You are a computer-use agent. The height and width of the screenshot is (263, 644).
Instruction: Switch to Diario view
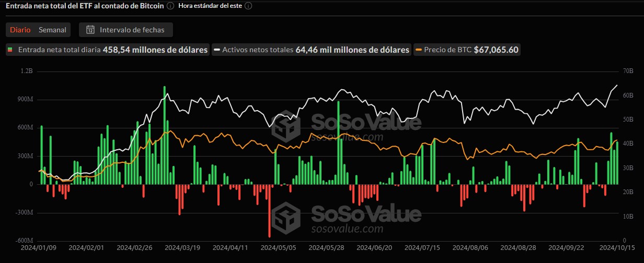tap(20, 30)
